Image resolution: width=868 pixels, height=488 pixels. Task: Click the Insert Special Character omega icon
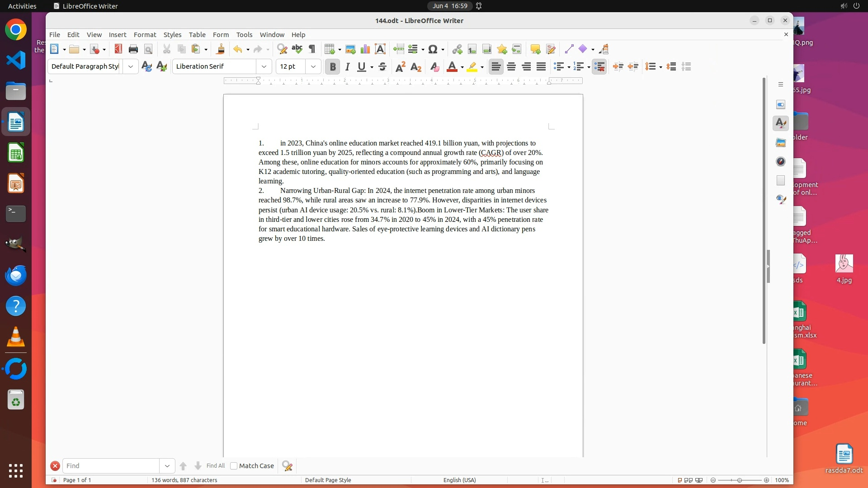(433, 49)
